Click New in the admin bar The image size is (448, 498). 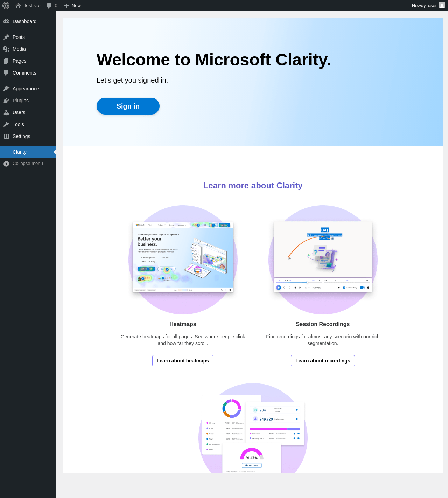coord(72,6)
